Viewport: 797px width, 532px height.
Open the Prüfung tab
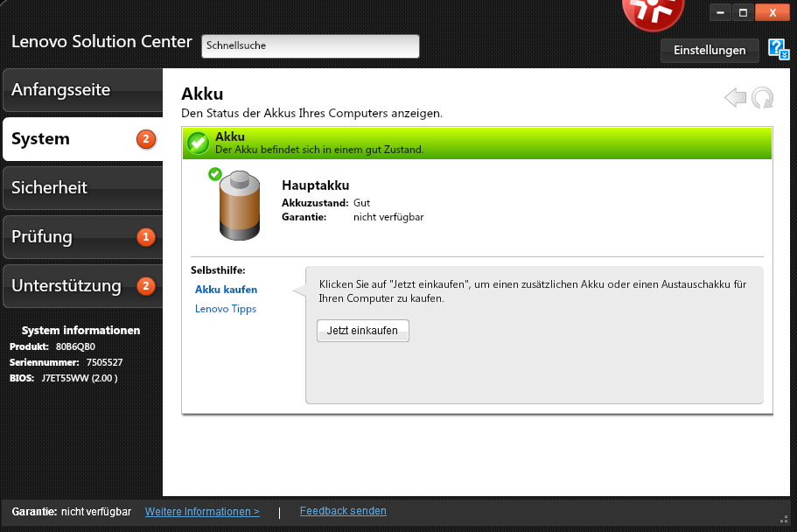pyautogui.click(x=83, y=237)
